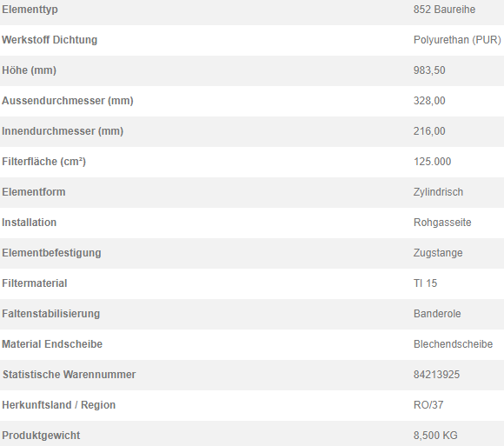504x446 pixels.
Task: Click the 852 Baureihe value
Action: pyautogui.click(x=444, y=10)
